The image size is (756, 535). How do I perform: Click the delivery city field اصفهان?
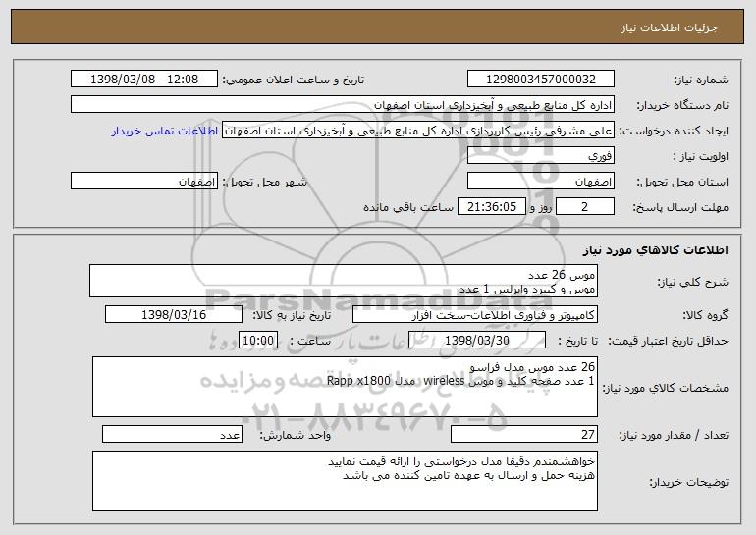144,182
